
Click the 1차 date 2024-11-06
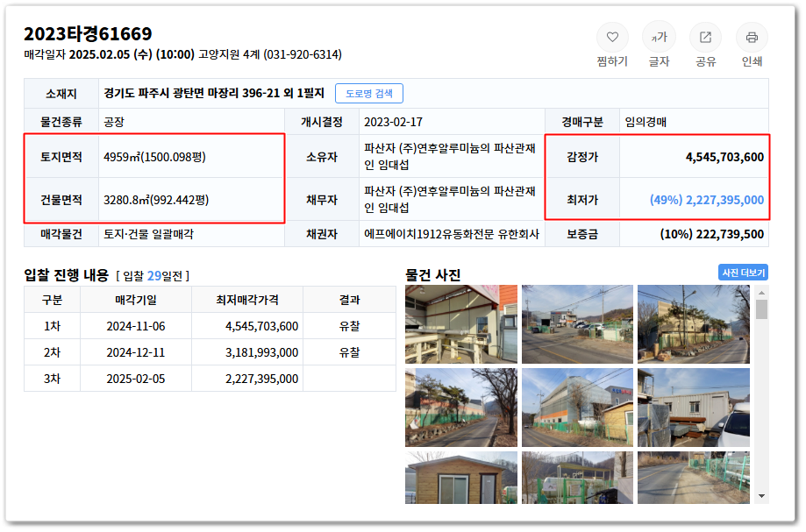136,327
